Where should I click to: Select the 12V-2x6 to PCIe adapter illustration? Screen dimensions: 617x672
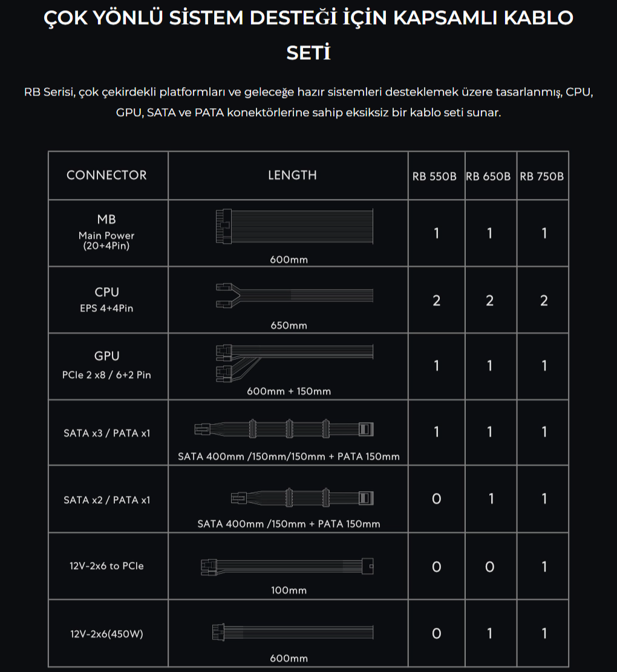[287, 566]
